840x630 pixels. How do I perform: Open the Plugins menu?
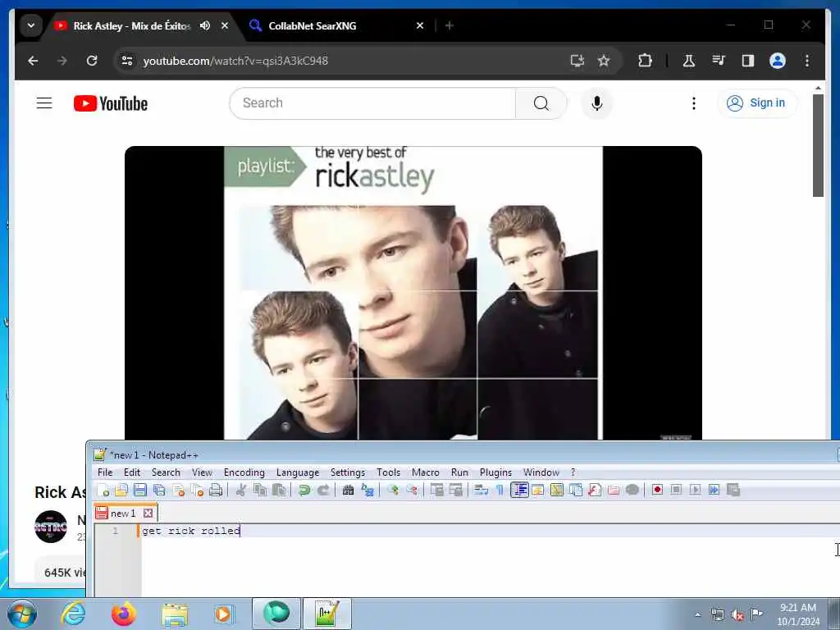[495, 472]
